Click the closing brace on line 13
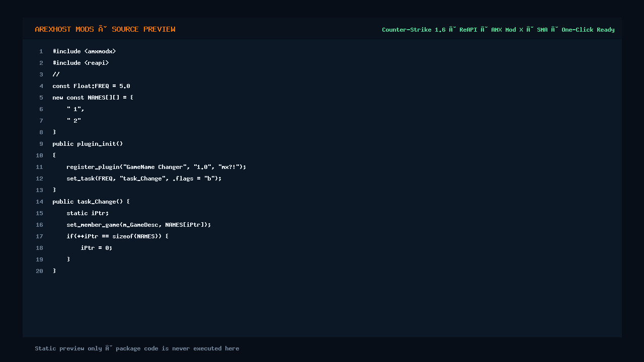This screenshot has height=362, width=644. coord(54,190)
